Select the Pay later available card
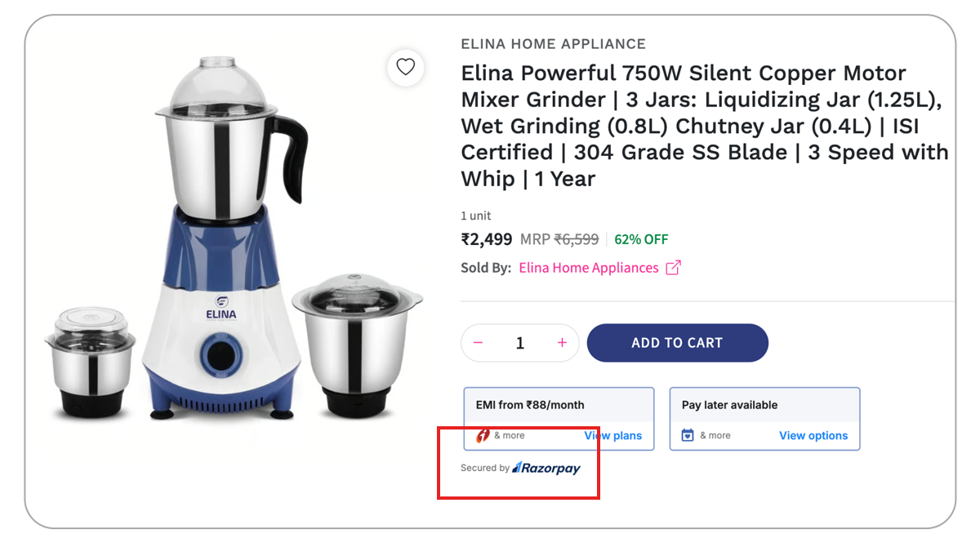The height and width of the screenshot is (543, 980). (764, 419)
